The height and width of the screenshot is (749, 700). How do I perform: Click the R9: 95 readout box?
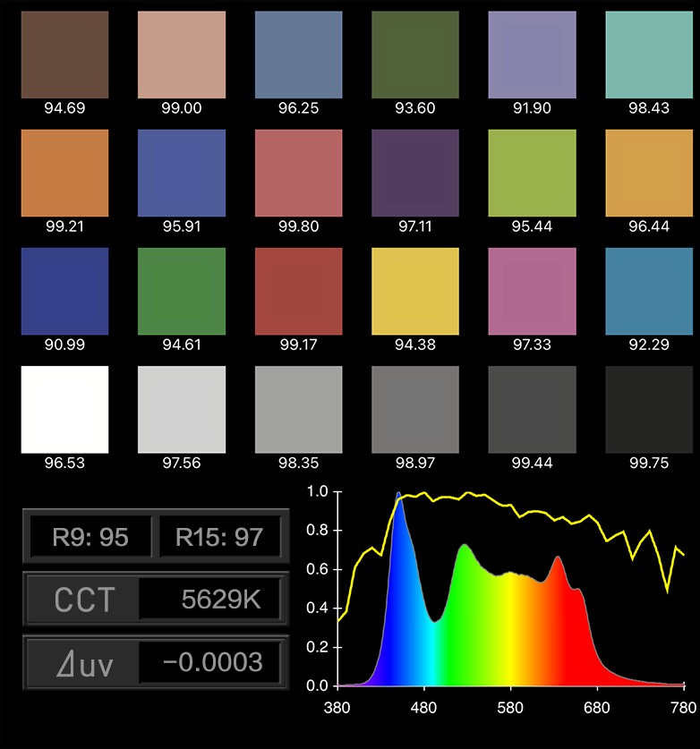click(x=90, y=536)
